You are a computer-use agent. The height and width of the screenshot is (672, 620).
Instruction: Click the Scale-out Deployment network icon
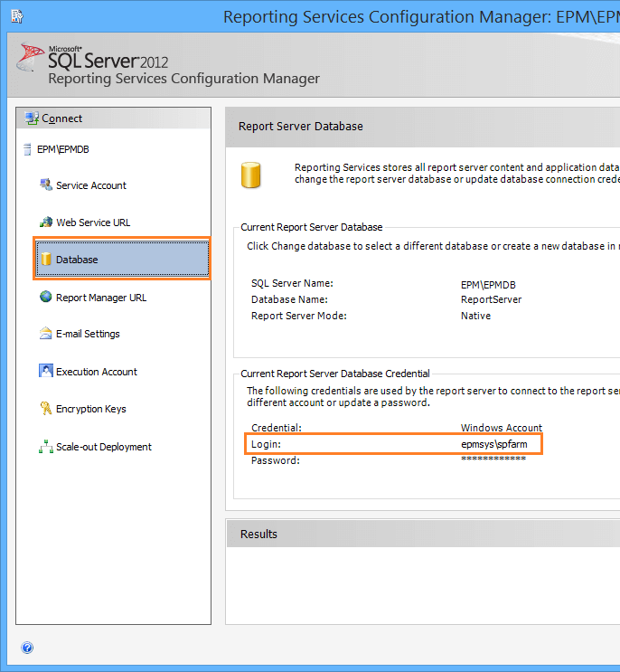pyautogui.click(x=46, y=446)
